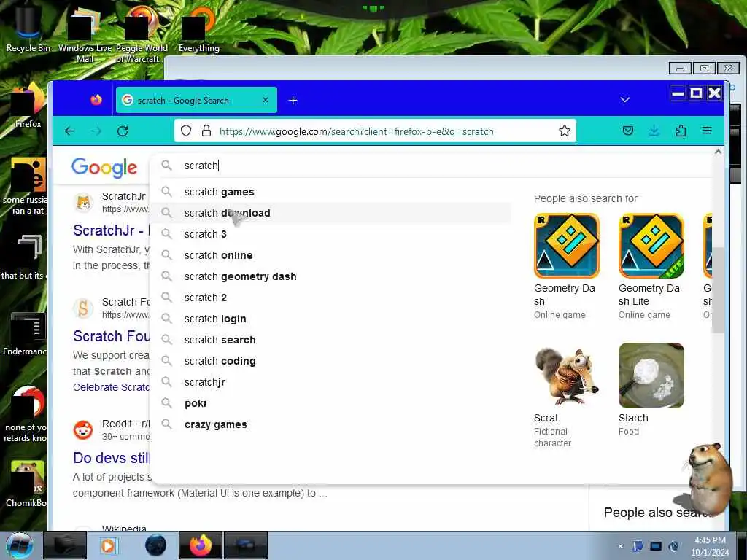The width and height of the screenshot is (747, 560).
Task: Choose suggestion scratch 2
Action: click(330, 297)
